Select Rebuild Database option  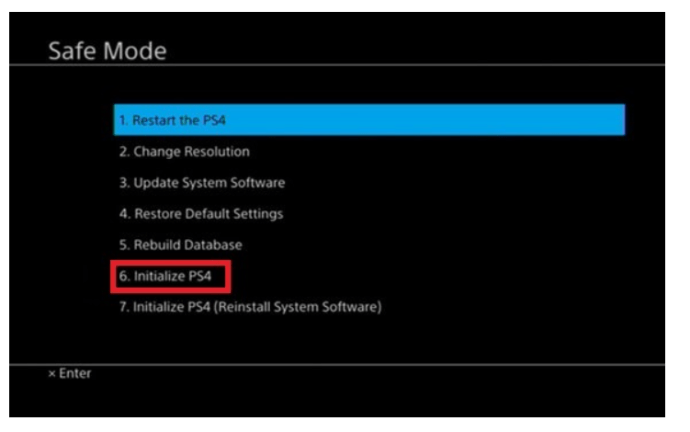(x=180, y=245)
